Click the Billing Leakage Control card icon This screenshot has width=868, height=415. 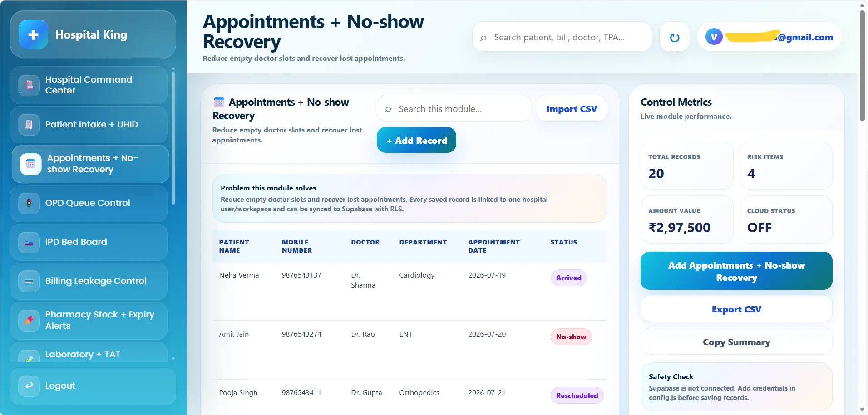click(29, 281)
